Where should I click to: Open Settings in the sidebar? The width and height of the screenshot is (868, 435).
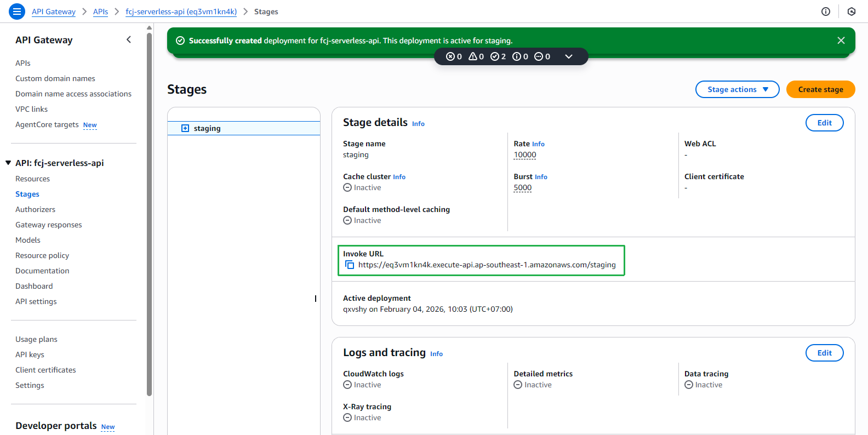(x=30, y=385)
